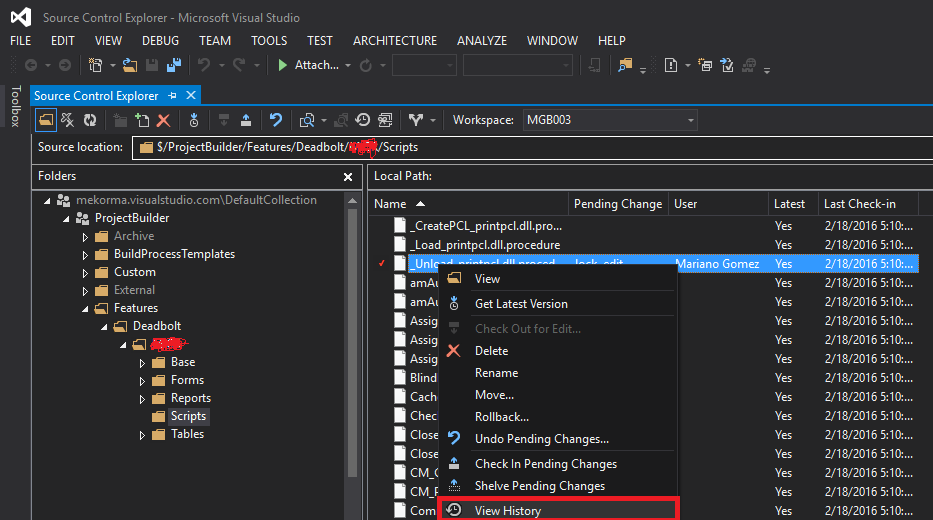Click the blue Undo Pending Changes toolbar icon
Viewport: 933px width, 520px height.
(x=275, y=120)
